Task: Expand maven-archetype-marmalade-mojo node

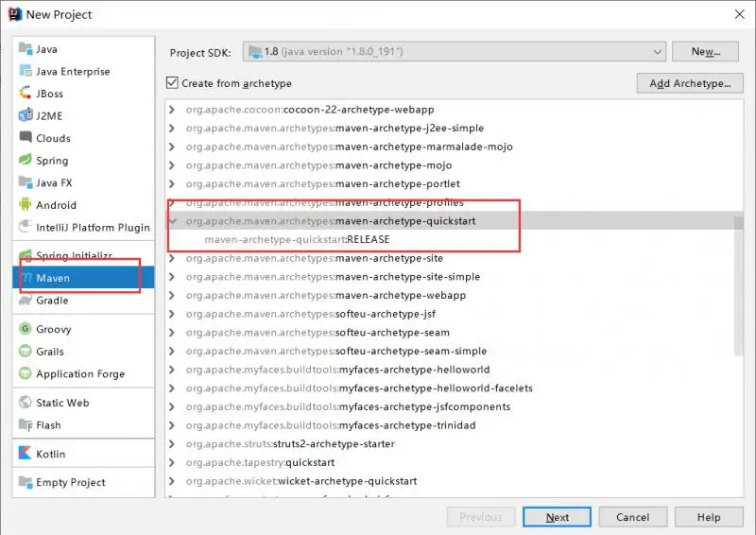Action: coord(172,147)
